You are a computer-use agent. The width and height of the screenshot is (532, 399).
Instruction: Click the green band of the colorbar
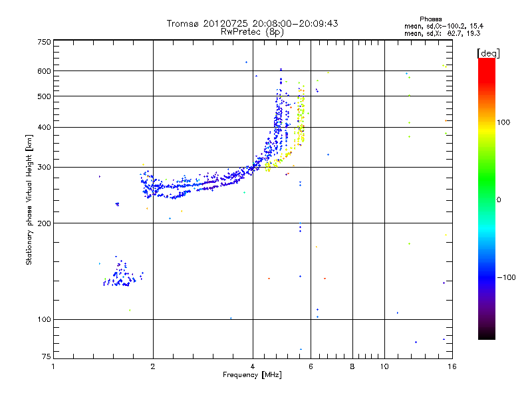pos(487,180)
